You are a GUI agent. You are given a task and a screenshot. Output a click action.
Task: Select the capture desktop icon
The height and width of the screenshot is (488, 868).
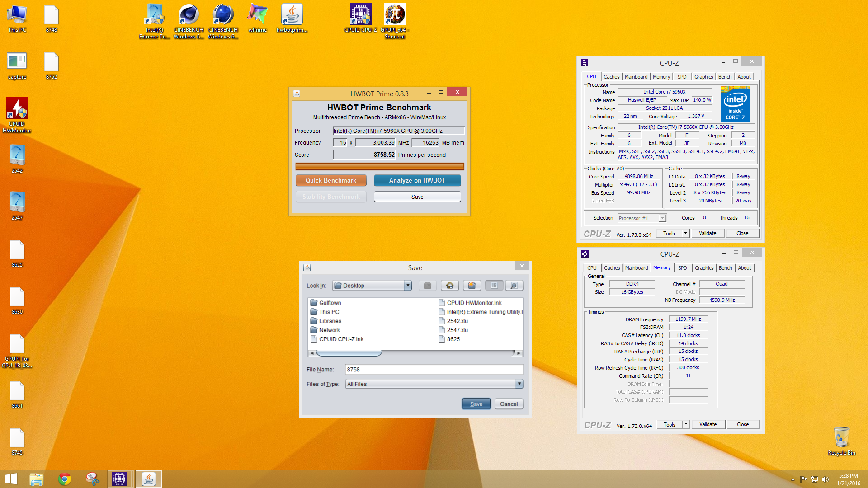(17, 66)
